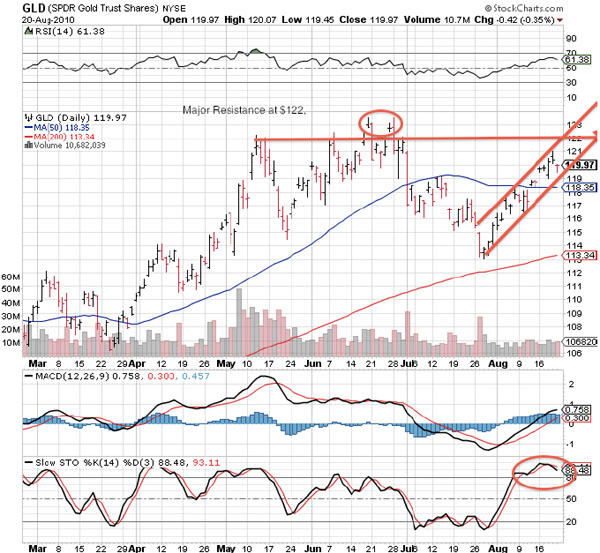The height and width of the screenshot is (553, 600).
Task: Click the 116 level on the price axis
Action: 574,219
